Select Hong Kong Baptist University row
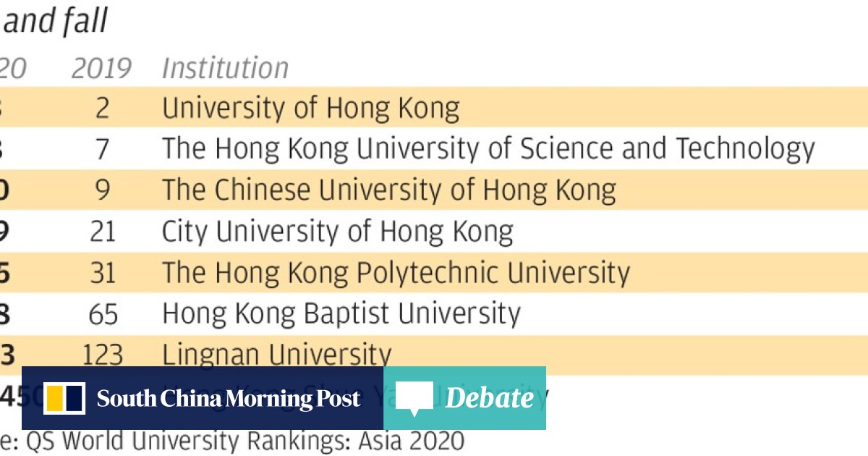Screen dimensions: 868x456 pos(341,314)
